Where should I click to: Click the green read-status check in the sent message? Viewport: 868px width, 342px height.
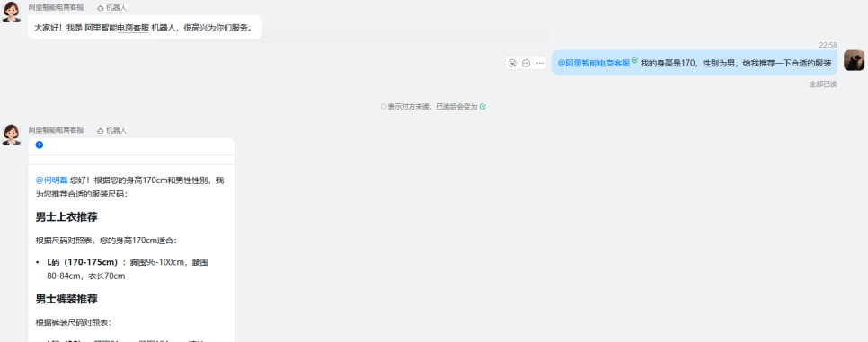click(x=635, y=60)
